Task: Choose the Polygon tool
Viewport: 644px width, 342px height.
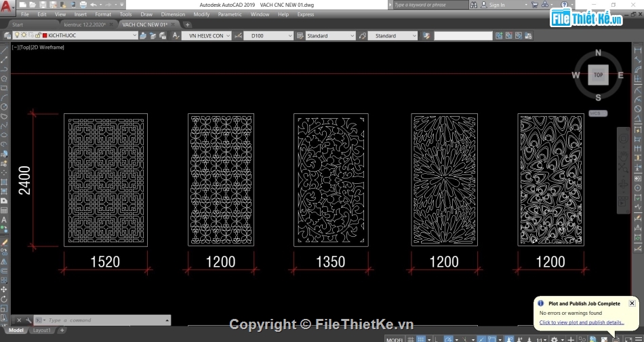Action: (4, 79)
